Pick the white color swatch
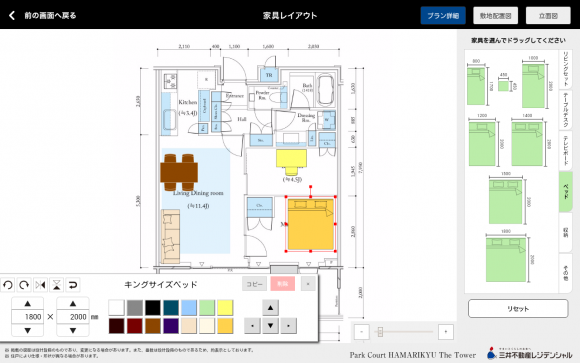The width and height of the screenshot is (580, 363). tap(117, 308)
